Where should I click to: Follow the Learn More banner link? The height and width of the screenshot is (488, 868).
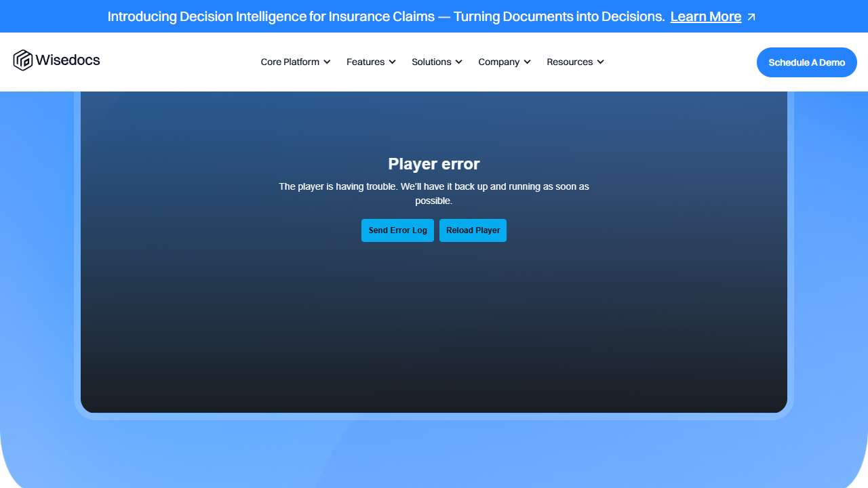pos(705,17)
